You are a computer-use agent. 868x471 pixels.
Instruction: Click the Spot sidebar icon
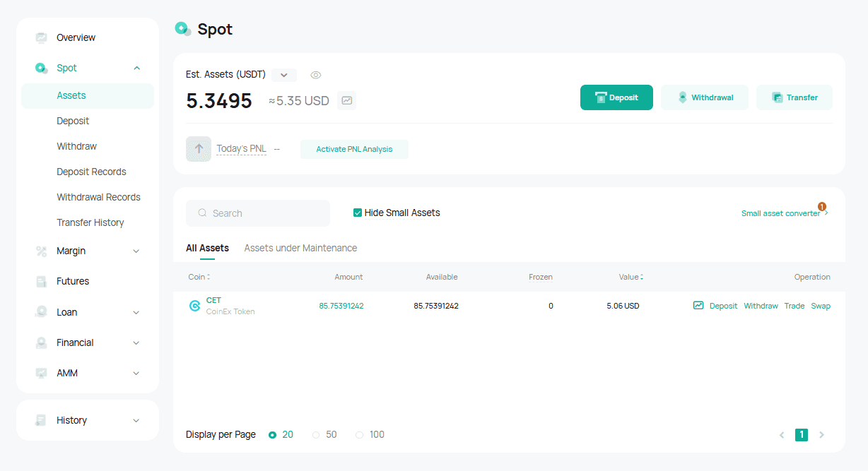pos(42,68)
